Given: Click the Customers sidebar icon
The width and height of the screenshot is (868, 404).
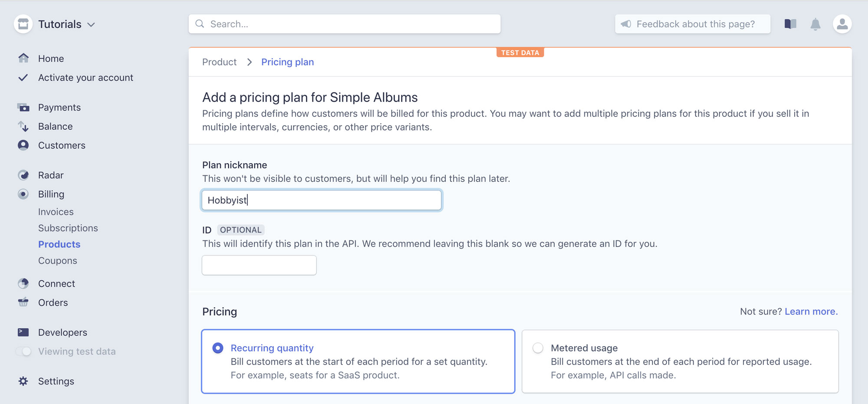Looking at the screenshot, I should click(x=23, y=145).
